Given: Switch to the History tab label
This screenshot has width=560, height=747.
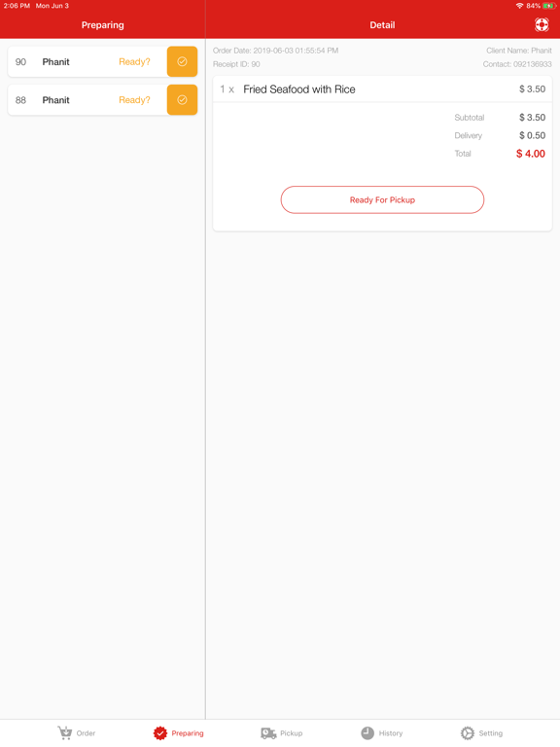Looking at the screenshot, I should pos(391,733).
